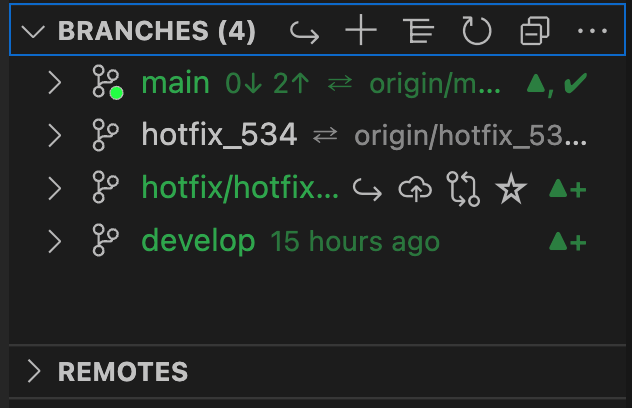Create a new branch with the plus icon

361,30
